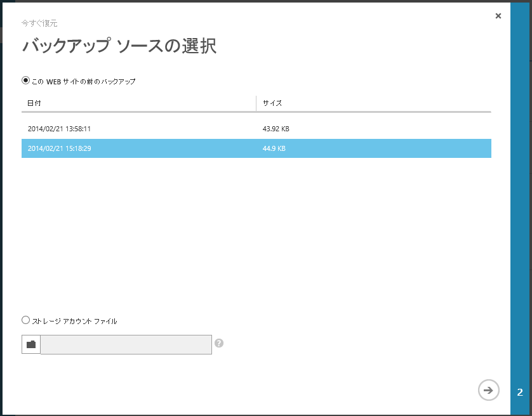The width and height of the screenshot is (532, 416).
Task: Select the previous backup radio button
Action: pyautogui.click(x=26, y=81)
